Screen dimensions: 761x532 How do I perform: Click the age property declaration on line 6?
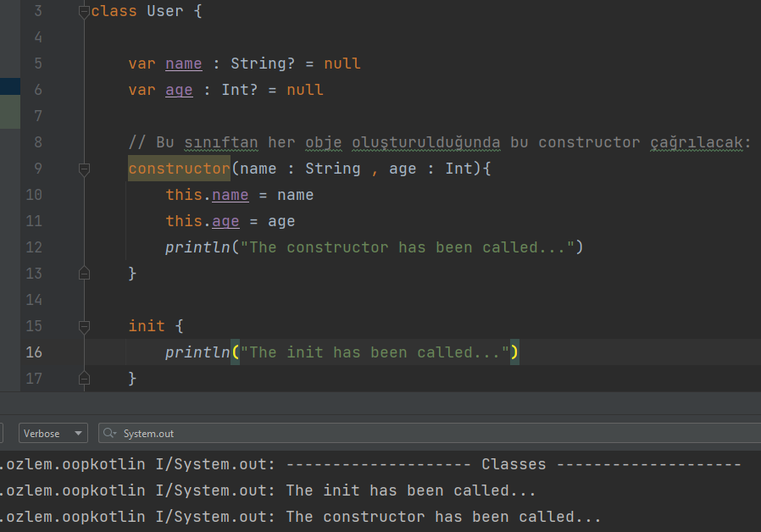coord(178,89)
